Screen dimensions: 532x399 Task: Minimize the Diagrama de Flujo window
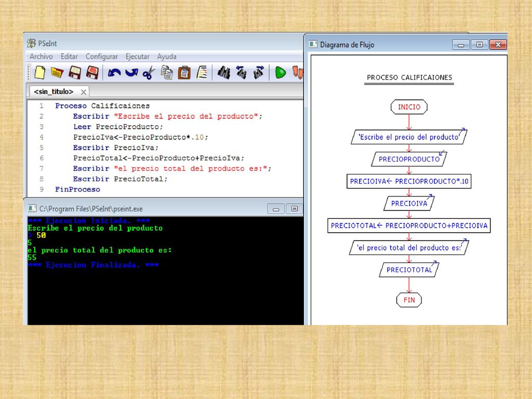461,45
